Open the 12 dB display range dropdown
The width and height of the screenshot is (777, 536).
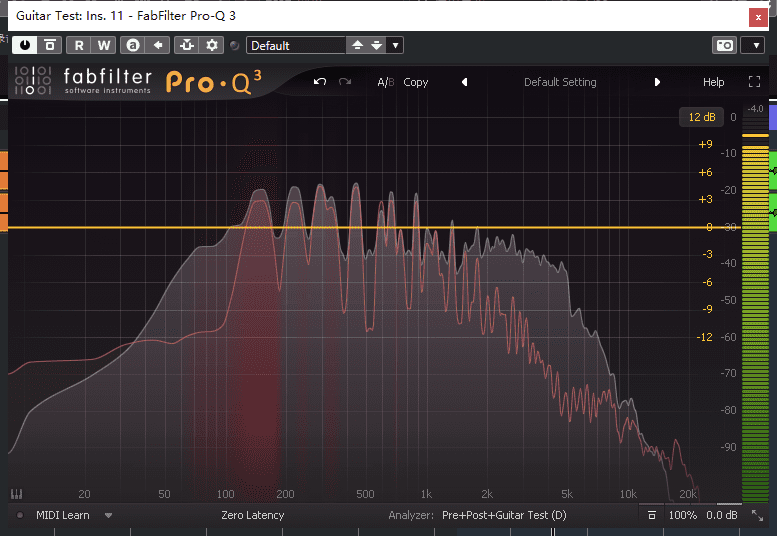[x=702, y=117]
